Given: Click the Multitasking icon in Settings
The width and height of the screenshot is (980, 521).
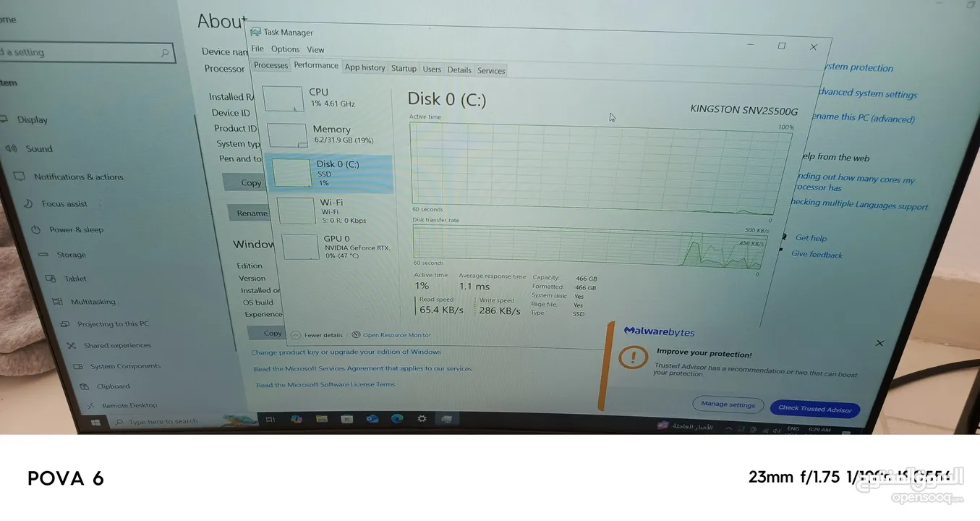Looking at the screenshot, I should 57,302.
